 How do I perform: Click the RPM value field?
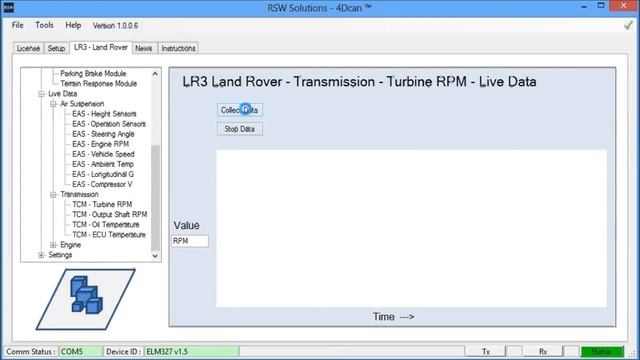[190, 241]
